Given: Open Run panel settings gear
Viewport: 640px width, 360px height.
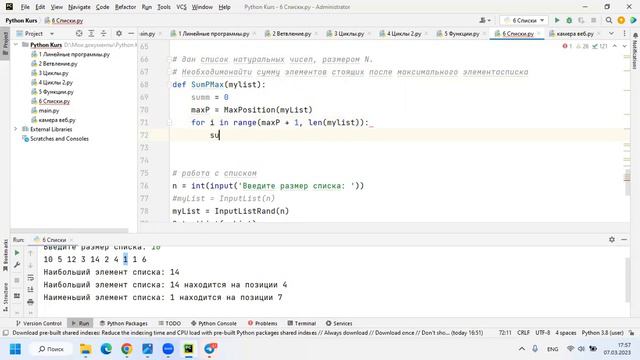Looking at the screenshot, I should click(612, 240).
